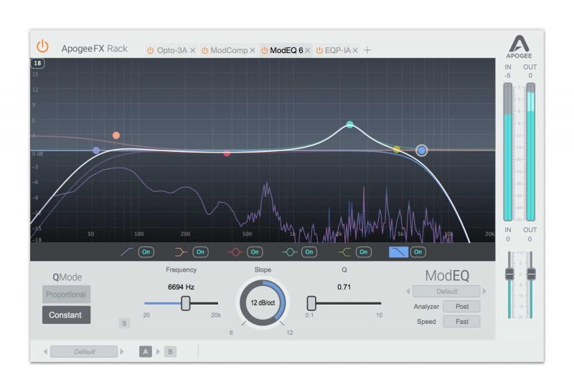Select the purple high-pass EQ node
Image resolution: width=574 pixels, height=392 pixels.
click(96, 150)
